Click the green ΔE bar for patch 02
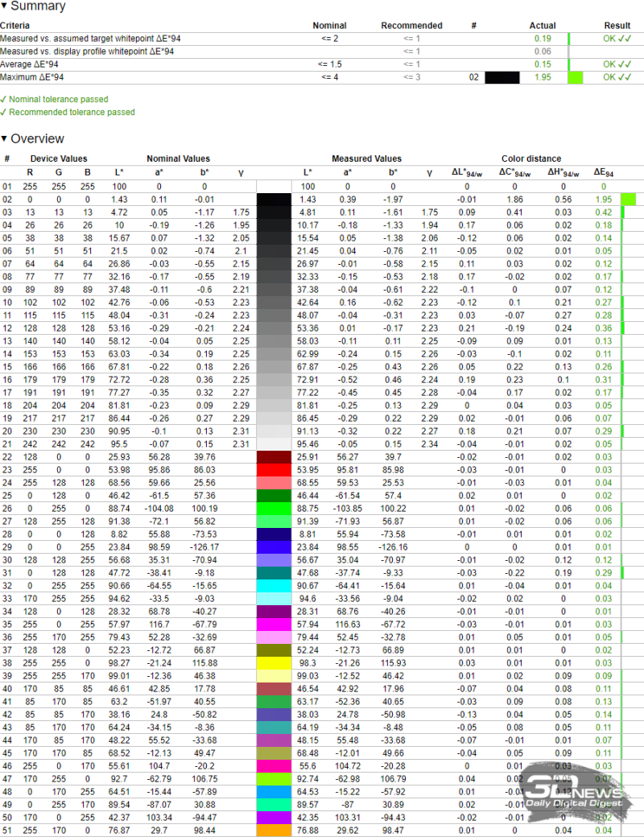The image size is (644, 837). 628,199
